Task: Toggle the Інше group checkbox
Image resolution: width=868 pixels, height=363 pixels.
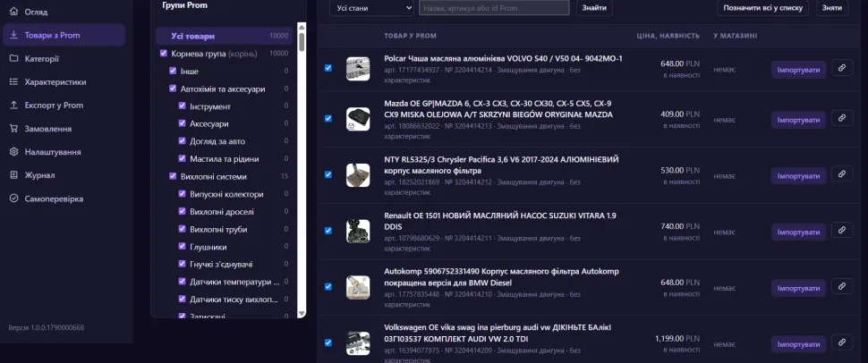Action: 173,72
